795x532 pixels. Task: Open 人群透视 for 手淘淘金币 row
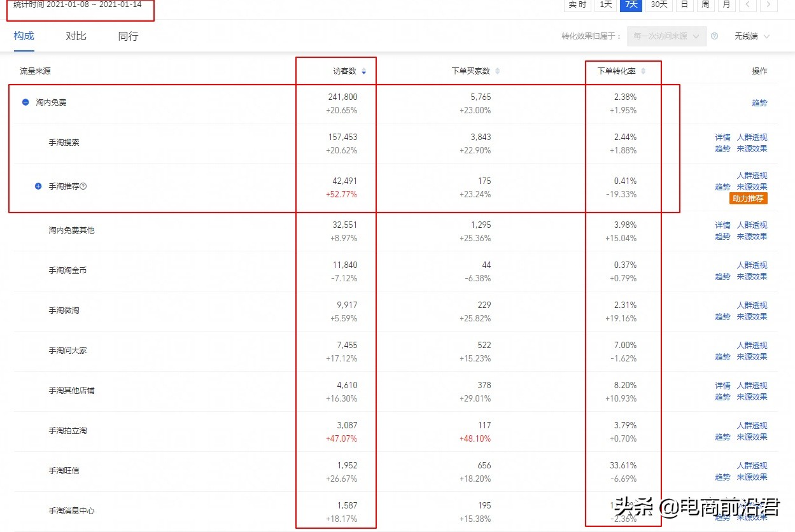tap(752, 265)
